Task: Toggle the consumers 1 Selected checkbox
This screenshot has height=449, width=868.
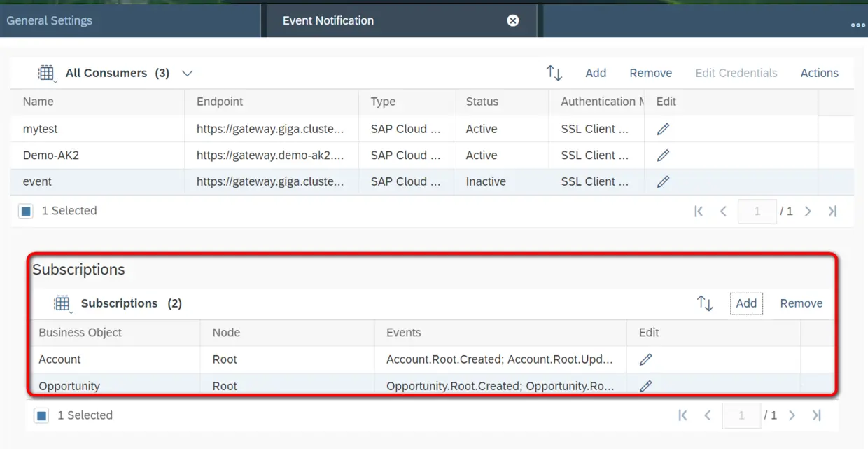Action: click(x=26, y=211)
